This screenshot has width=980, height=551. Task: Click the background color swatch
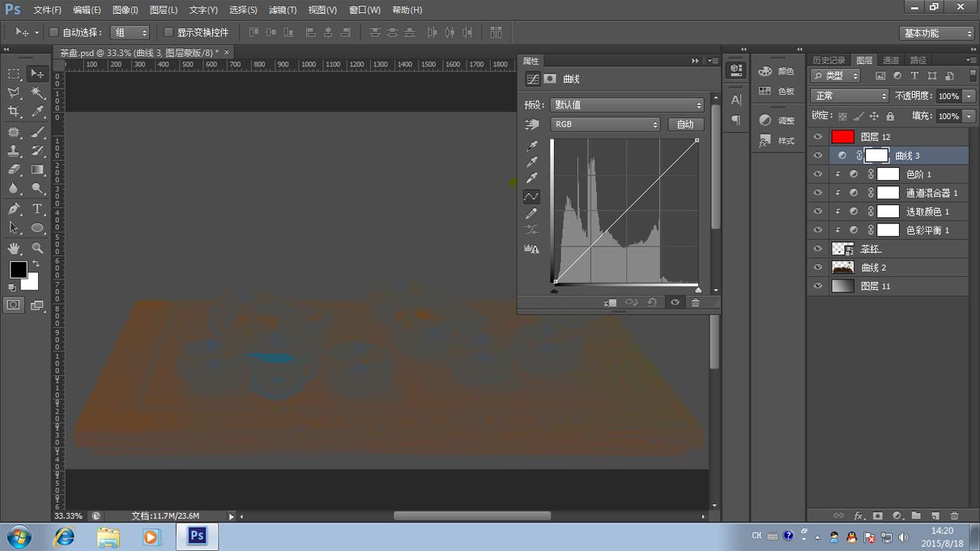pos(32,284)
